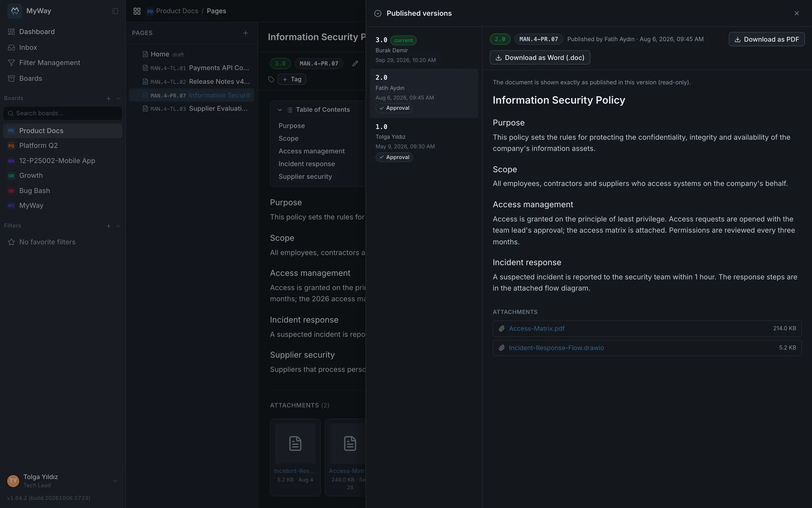Image resolution: width=812 pixels, height=508 pixels.
Task: Click the star icon next to No favorite filters
Action: [11, 242]
